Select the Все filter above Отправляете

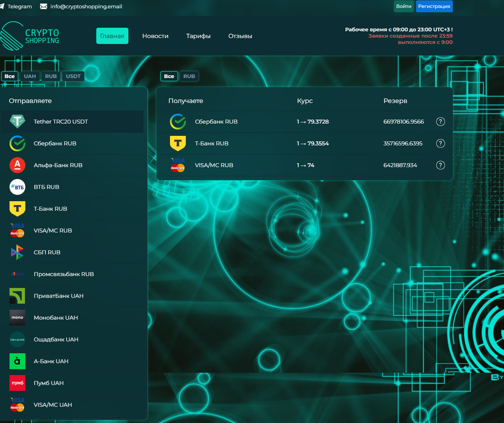[x=10, y=76]
